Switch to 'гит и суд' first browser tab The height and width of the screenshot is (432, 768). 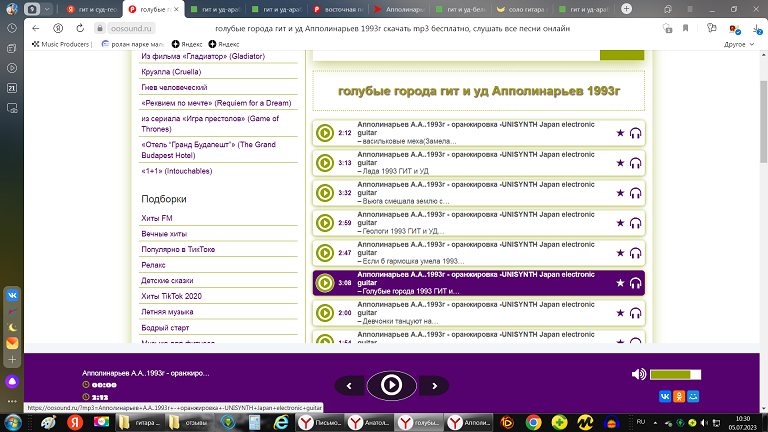(92, 9)
